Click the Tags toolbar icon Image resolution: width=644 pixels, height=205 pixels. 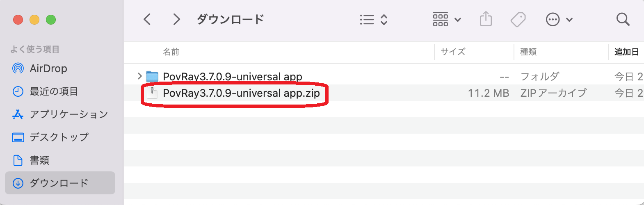coord(518,19)
